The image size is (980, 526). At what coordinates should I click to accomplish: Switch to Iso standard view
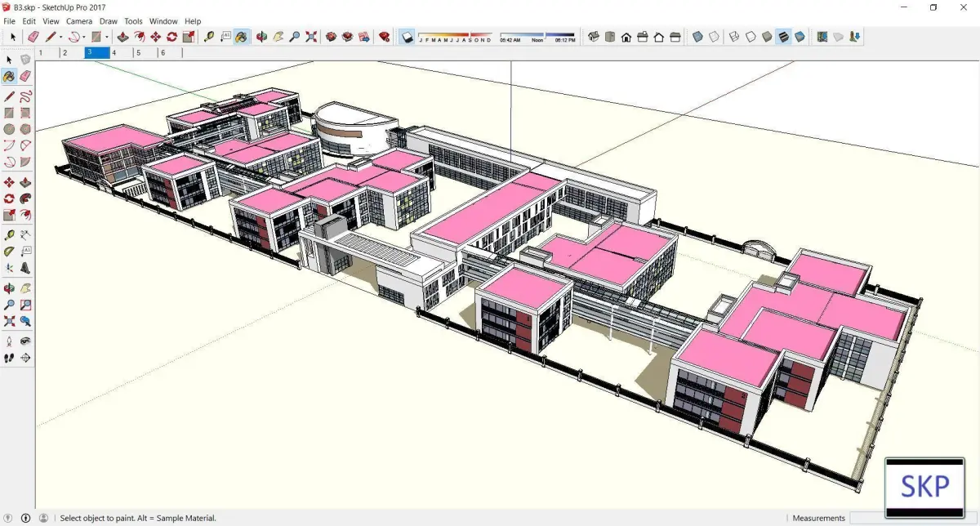click(594, 37)
